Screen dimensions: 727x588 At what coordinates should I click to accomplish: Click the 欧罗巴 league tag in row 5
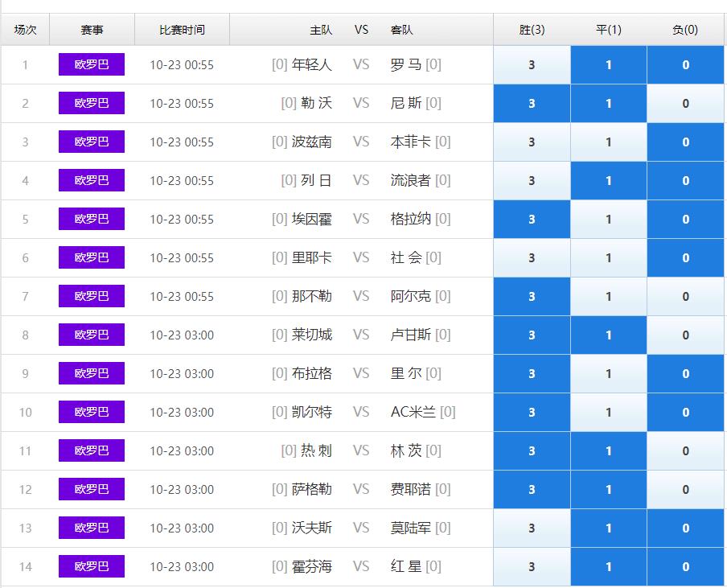point(92,219)
